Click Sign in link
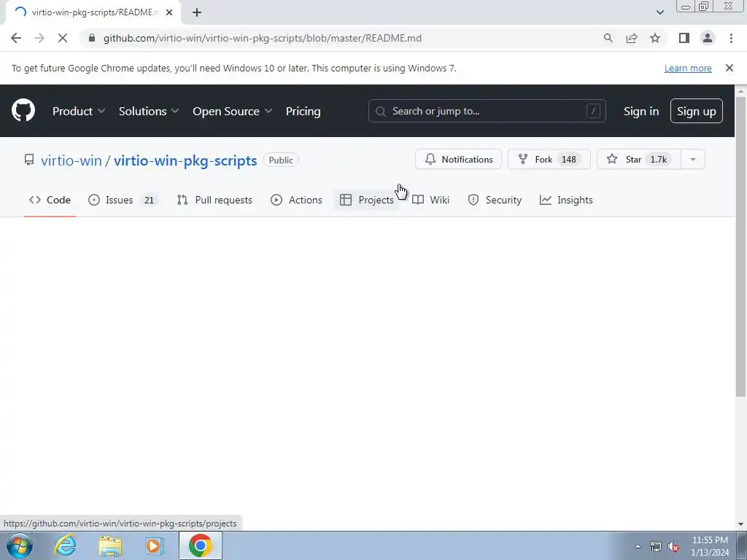Viewport: 747px width, 560px height. click(641, 111)
